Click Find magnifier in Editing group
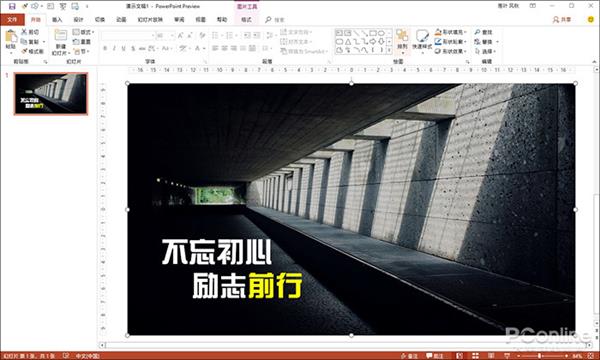The width and height of the screenshot is (600, 360). [483, 32]
